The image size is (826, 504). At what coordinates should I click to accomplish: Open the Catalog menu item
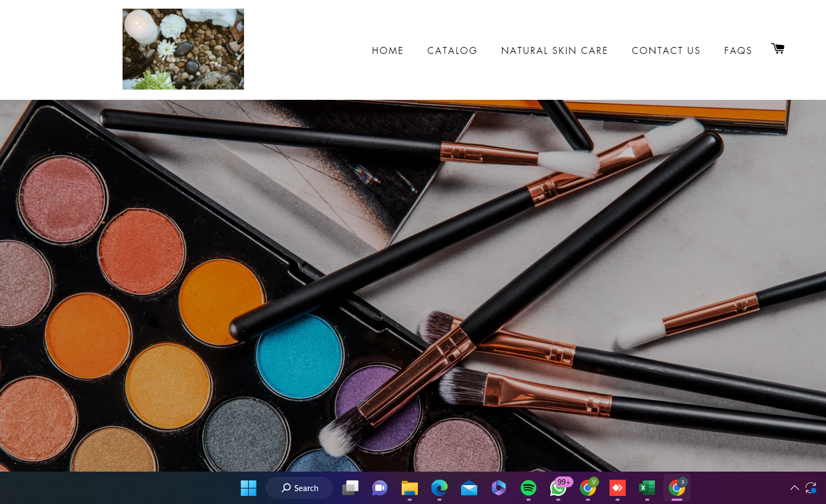[x=452, y=51]
